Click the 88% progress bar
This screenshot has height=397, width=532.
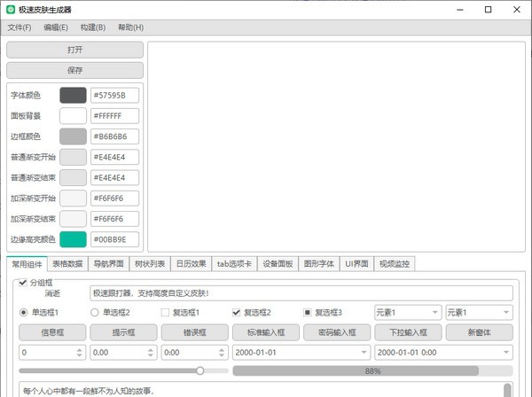tap(372, 371)
